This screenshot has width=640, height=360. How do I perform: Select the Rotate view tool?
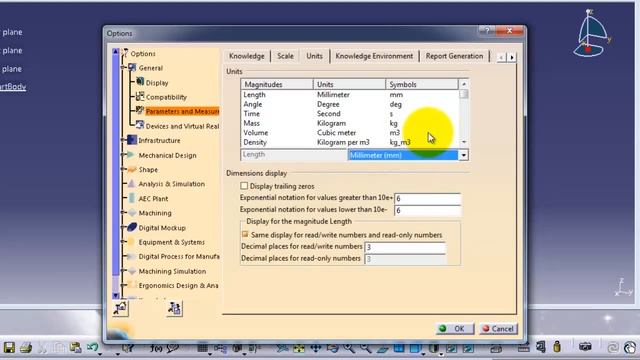(x=333, y=348)
